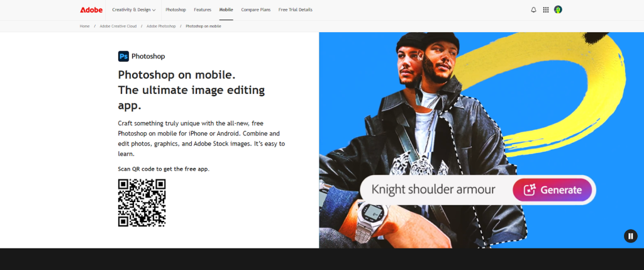Click the Knight shoulder armour prompt field
The height and width of the screenshot is (270, 644).
click(x=433, y=189)
